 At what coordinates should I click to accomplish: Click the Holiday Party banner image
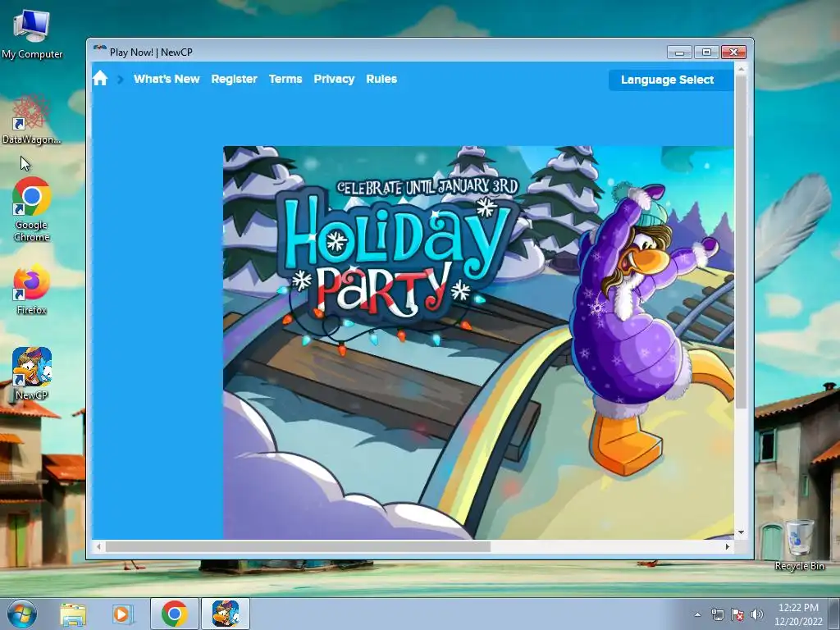coord(478,342)
